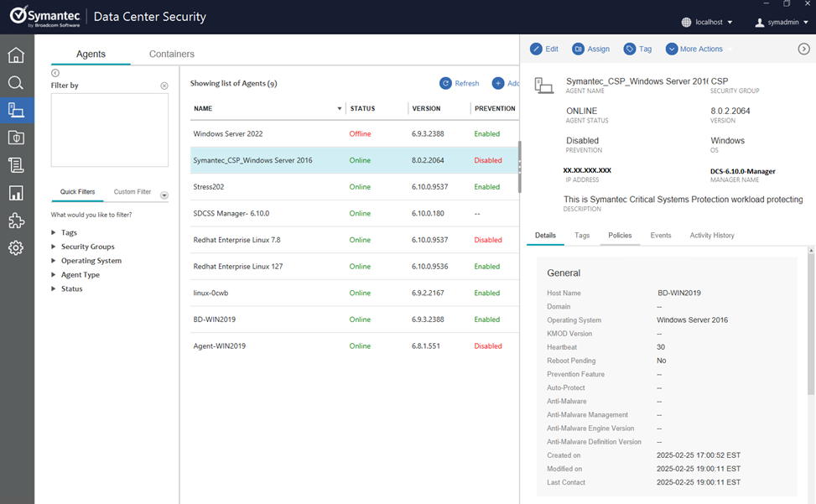Open the Activity History tab

click(x=712, y=236)
